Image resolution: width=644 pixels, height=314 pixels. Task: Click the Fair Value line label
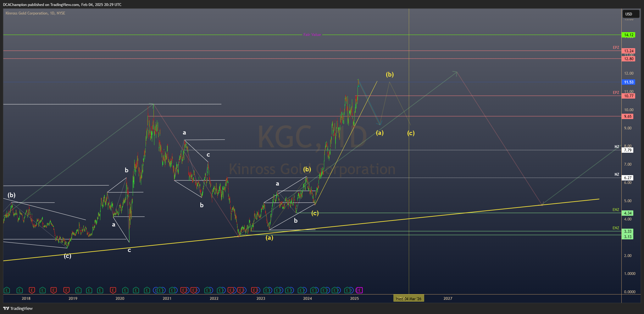pyautogui.click(x=312, y=35)
